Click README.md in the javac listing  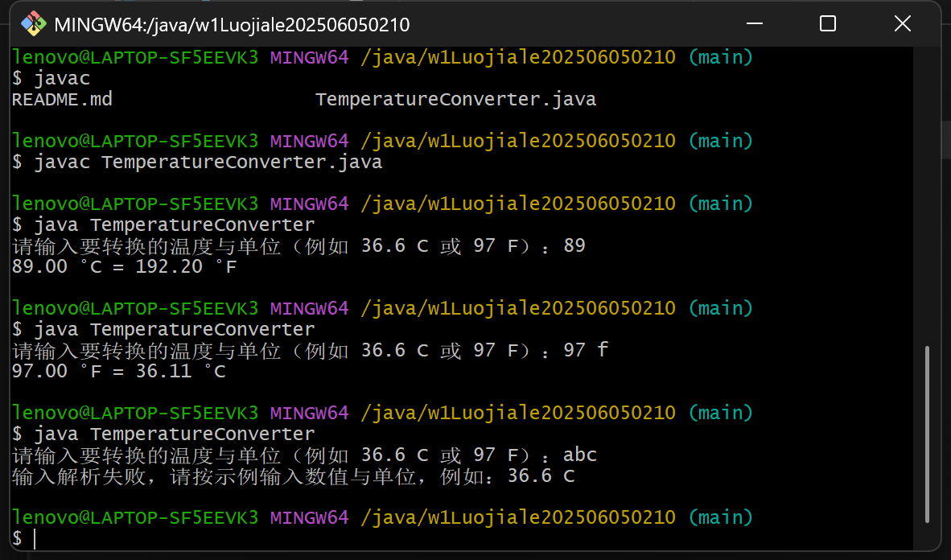[62, 100]
